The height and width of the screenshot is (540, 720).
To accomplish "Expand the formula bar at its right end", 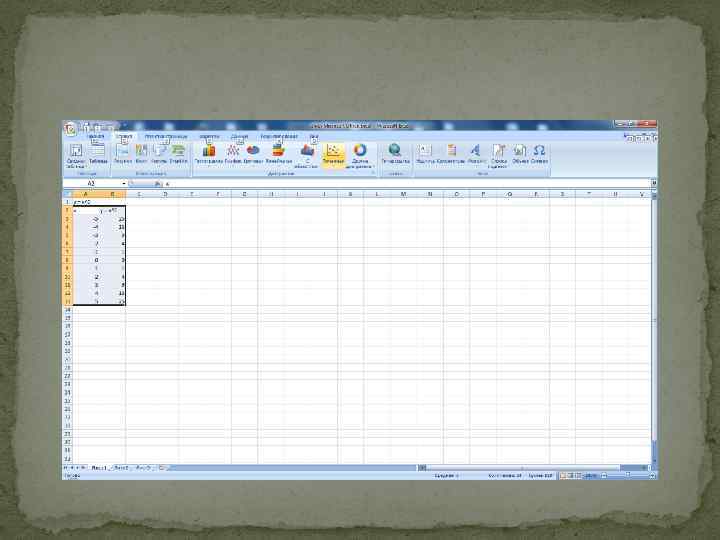I will [654, 184].
